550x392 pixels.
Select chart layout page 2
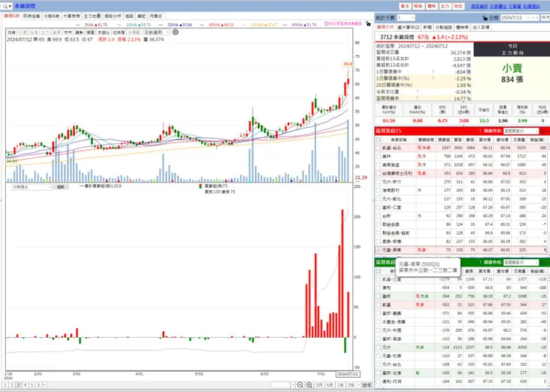(12, 385)
